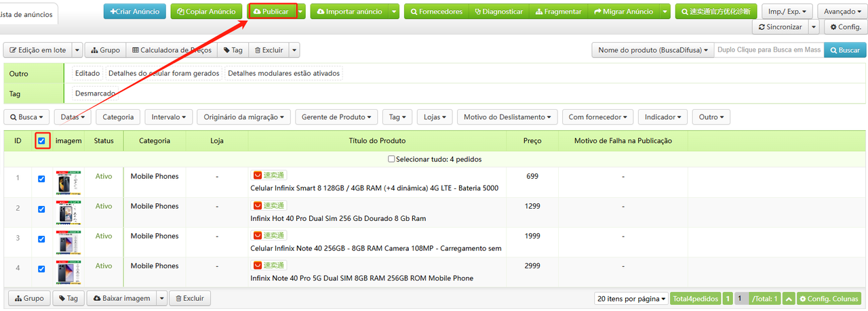Focus the Duplo Clique para Busca search field

769,50
